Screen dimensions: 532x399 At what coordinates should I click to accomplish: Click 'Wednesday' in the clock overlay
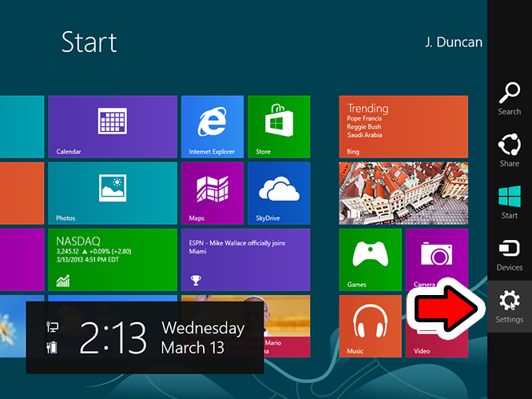coord(203,329)
